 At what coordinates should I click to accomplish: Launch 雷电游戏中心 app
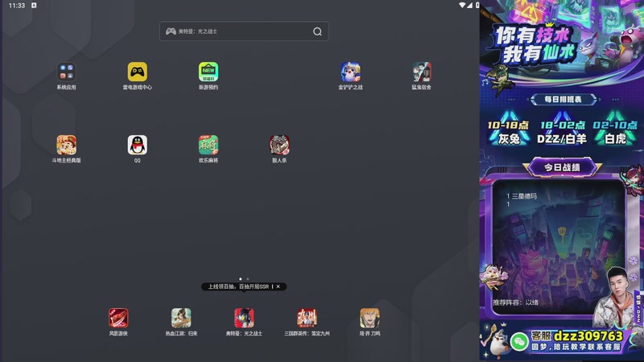tap(137, 72)
